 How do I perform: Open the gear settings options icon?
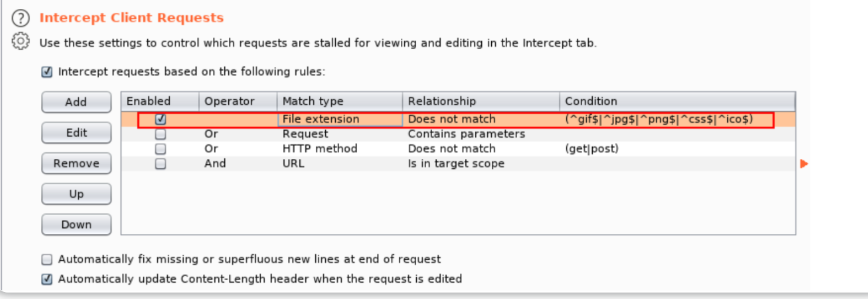[21, 42]
